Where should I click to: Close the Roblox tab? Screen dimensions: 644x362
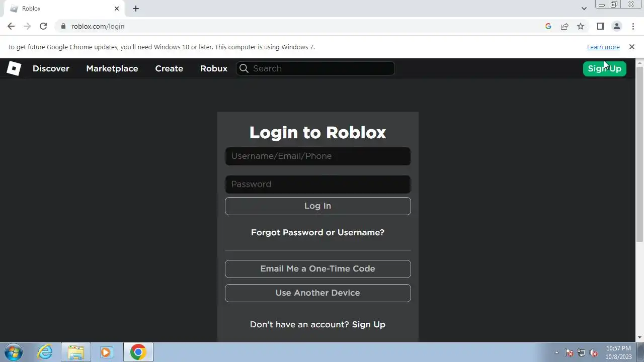pos(117,9)
